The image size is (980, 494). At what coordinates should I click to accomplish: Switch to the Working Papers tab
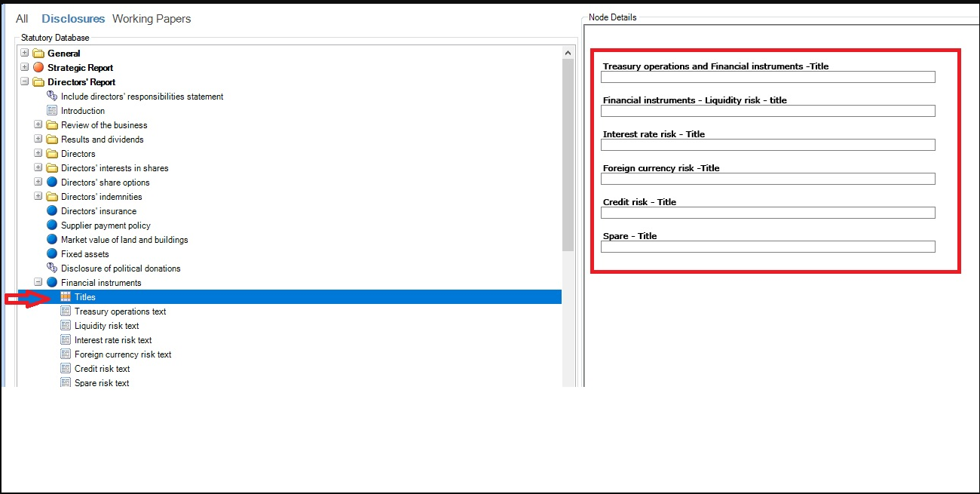click(x=152, y=19)
